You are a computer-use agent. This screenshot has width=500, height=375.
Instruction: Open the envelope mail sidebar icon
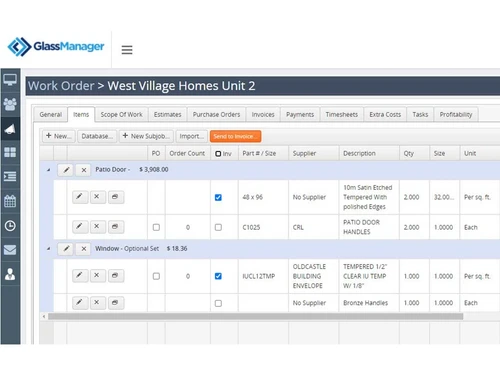tap(10, 250)
